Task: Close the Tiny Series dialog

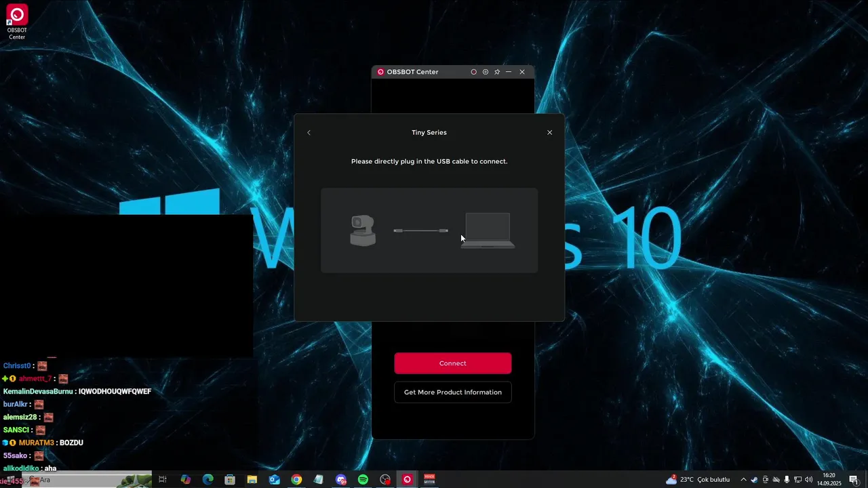Action: pos(550,132)
